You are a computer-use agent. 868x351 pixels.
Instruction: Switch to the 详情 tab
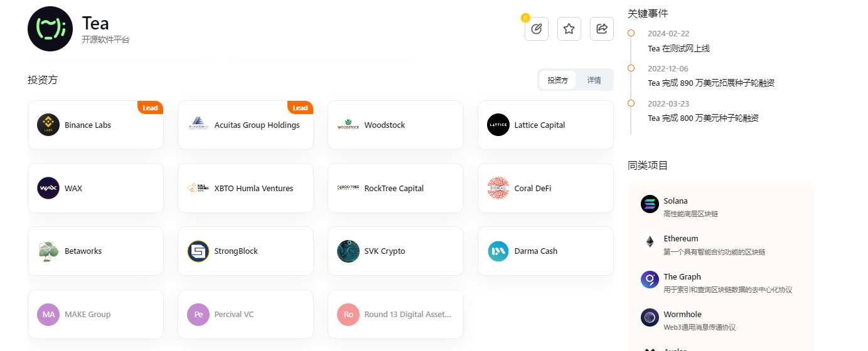[594, 80]
